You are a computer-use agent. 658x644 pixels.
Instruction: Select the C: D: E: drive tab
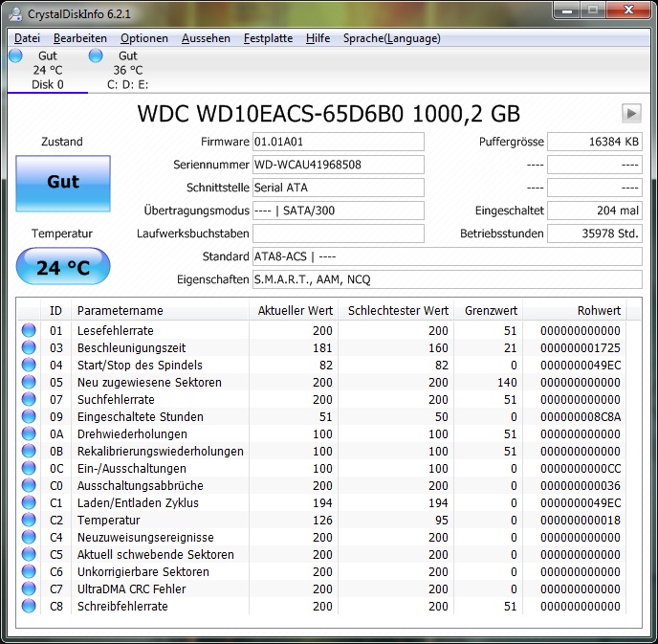(x=127, y=70)
